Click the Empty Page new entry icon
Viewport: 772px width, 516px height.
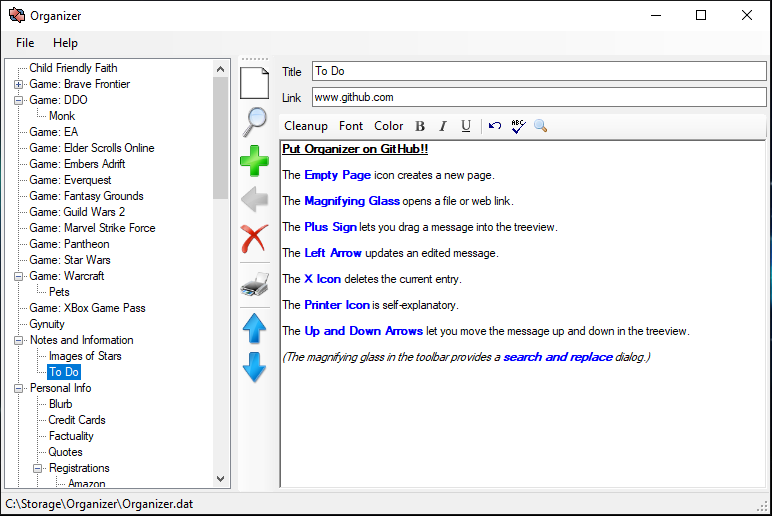(x=255, y=83)
